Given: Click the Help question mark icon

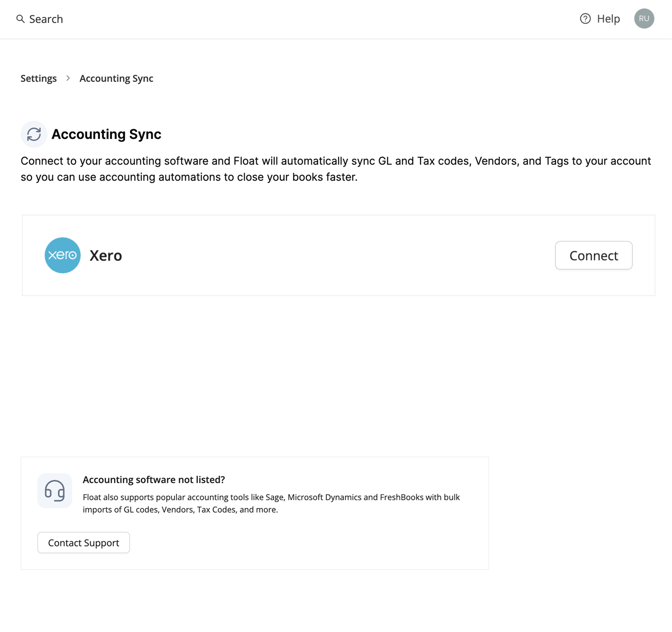Looking at the screenshot, I should click(585, 18).
